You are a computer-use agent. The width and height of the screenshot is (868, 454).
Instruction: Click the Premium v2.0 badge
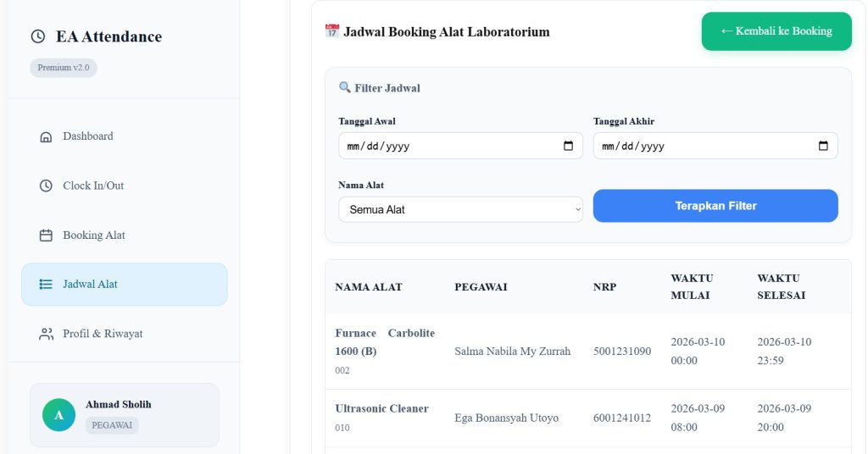(64, 68)
